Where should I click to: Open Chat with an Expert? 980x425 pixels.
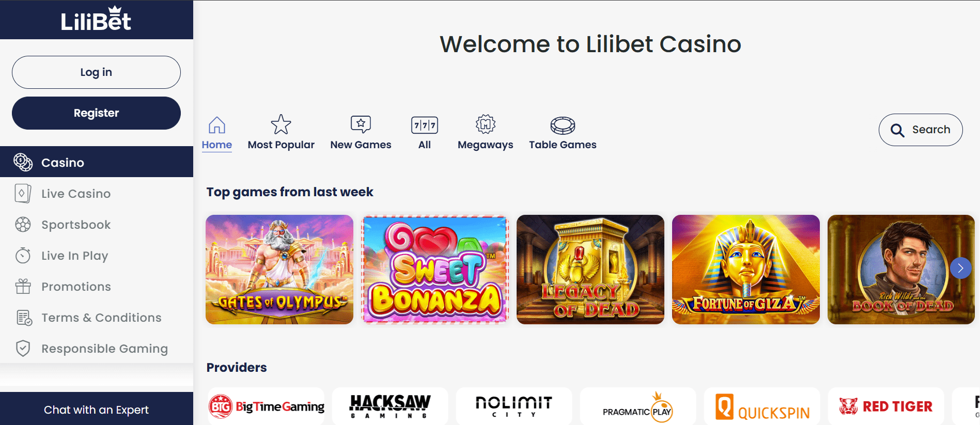click(97, 409)
